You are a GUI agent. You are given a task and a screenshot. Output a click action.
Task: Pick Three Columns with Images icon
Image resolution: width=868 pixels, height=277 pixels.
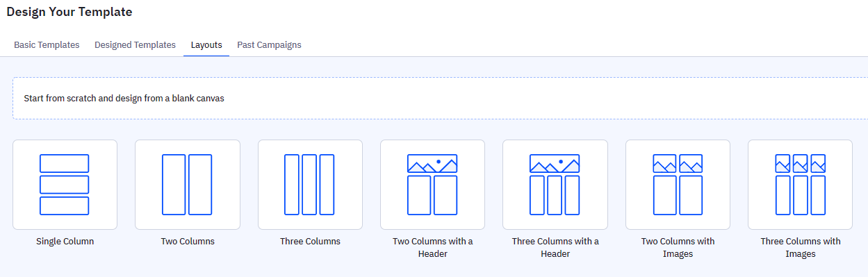point(800,185)
